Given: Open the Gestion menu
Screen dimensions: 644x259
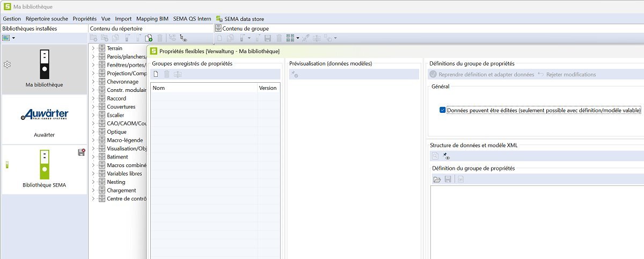Looking at the screenshot, I should (x=12, y=19).
